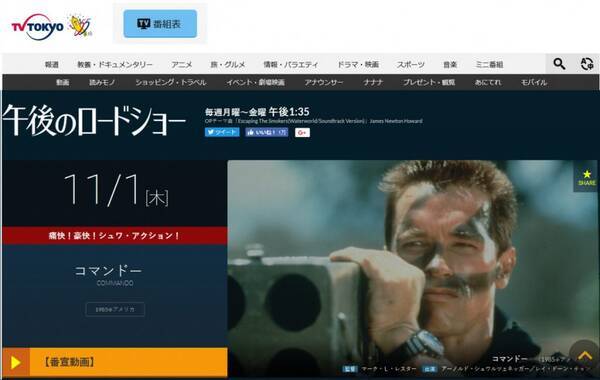This screenshot has width=600, height=380.
Task: Go to the スポーツ category
Action: (411, 65)
